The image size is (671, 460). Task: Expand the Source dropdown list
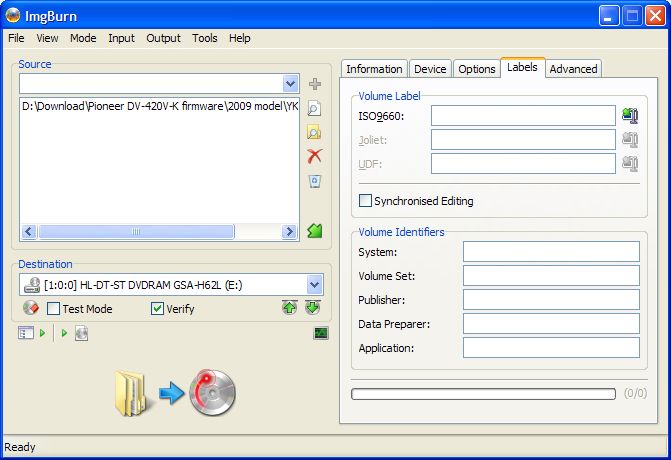291,83
